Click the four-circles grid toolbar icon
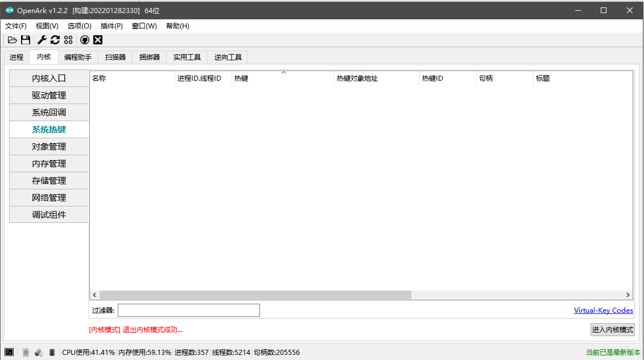This screenshot has height=360, width=644. (68, 40)
